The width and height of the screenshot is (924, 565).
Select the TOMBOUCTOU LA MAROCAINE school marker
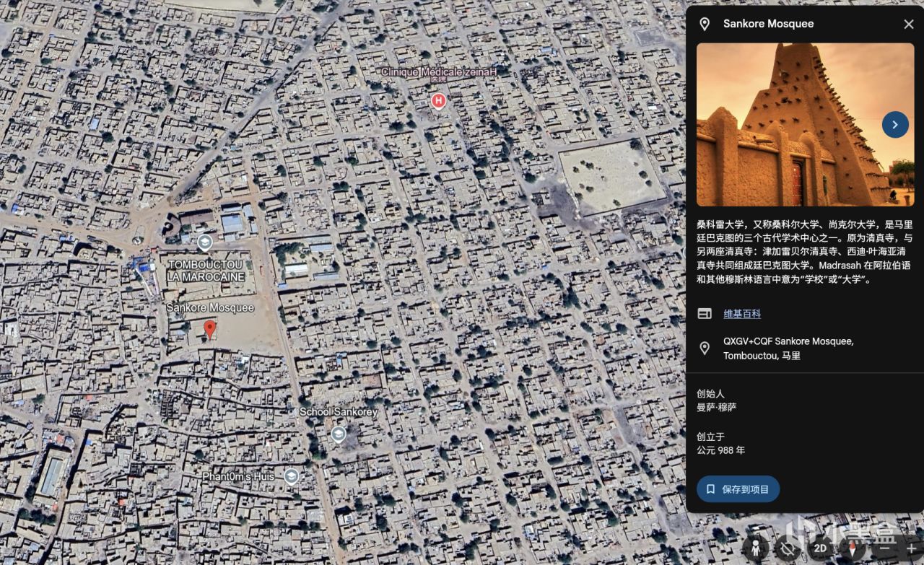(x=205, y=242)
